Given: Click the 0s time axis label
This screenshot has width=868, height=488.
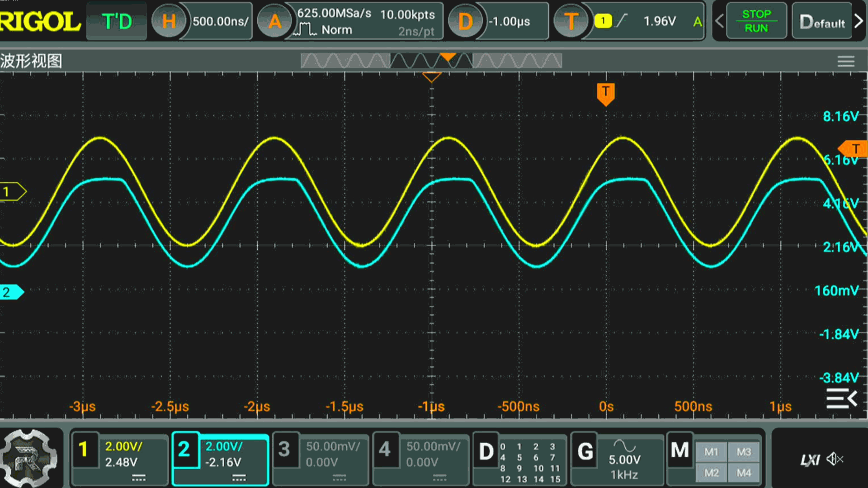Looking at the screenshot, I should 606,406.
